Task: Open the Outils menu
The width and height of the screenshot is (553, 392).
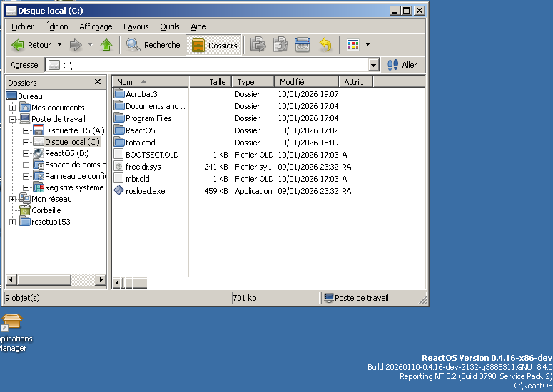Action: (170, 26)
